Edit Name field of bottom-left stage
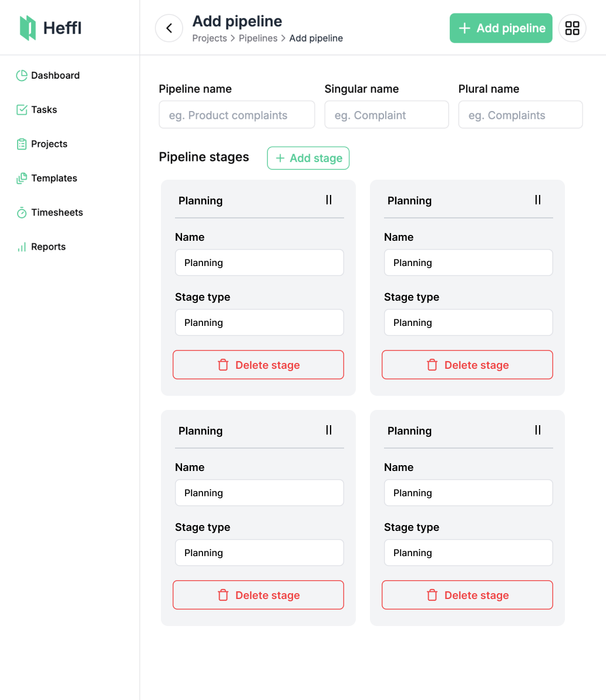 click(x=260, y=493)
